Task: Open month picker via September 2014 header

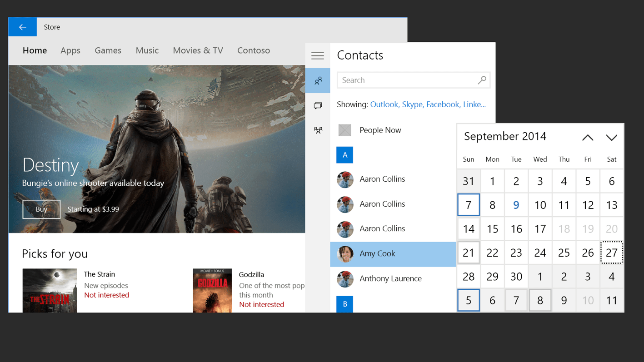Action: [x=504, y=136]
